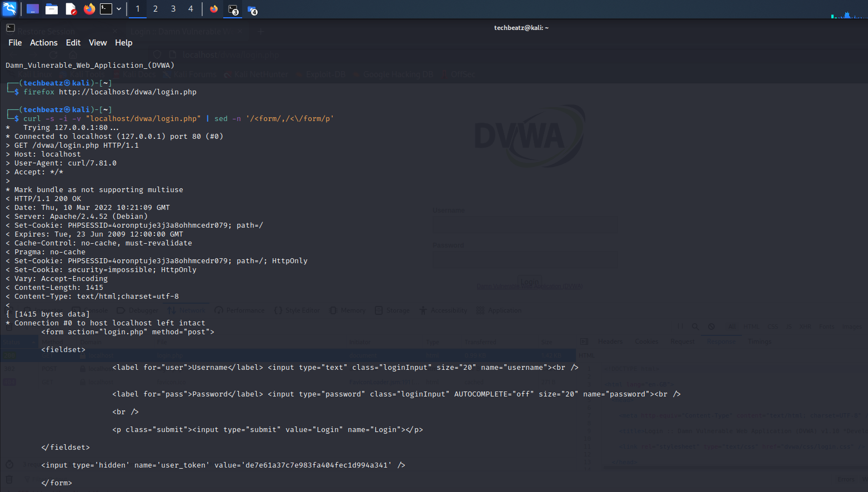Switch to workspace 4
The image size is (868, 492).
click(190, 9)
